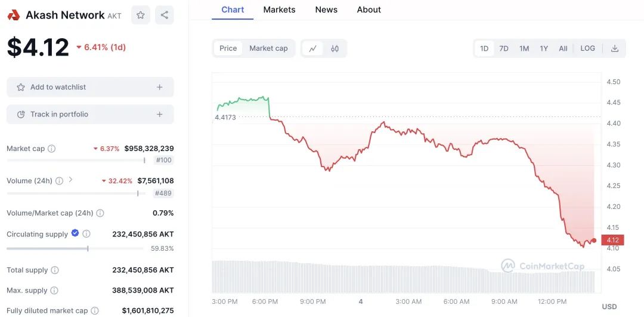Image resolution: width=644 pixels, height=317 pixels.
Task: Toggle chart to Market cap
Action: click(x=268, y=48)
